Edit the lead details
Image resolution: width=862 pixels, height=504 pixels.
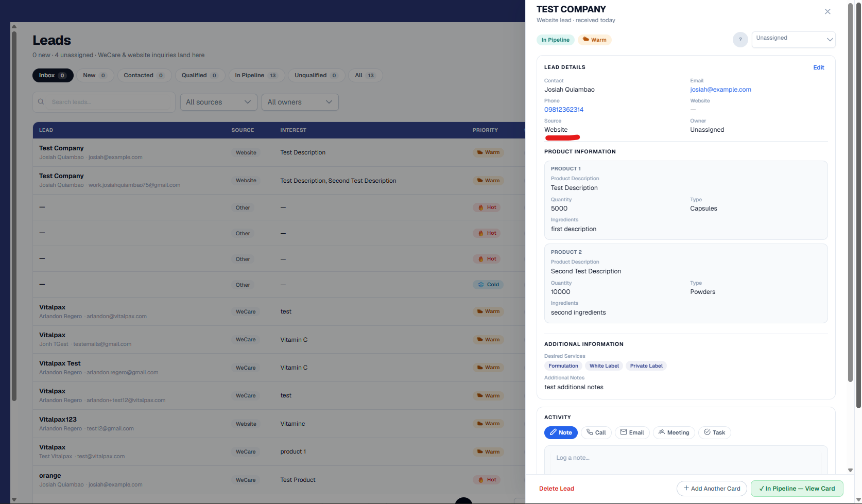point(819,67)
